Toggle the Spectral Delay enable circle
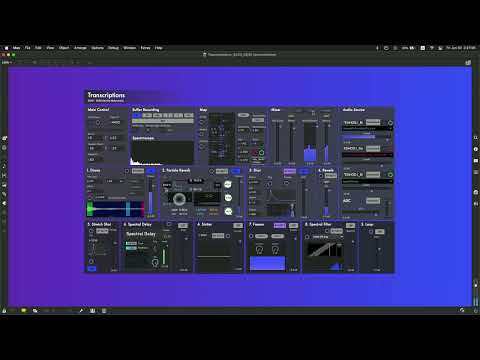 click(169, 224)
